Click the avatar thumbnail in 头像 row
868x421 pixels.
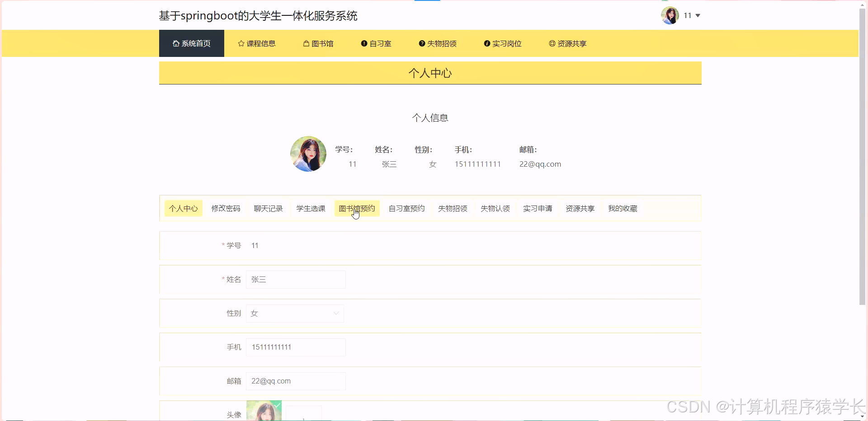point(264,412)
